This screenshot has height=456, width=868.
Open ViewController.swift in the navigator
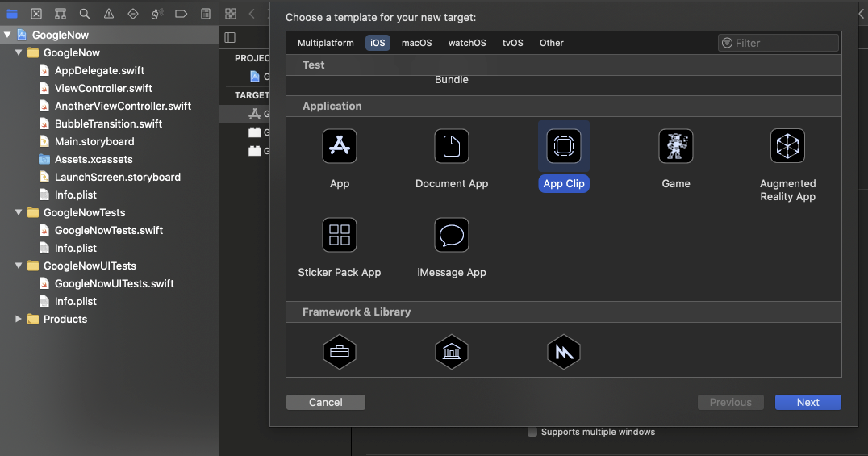tap(103, 88)
